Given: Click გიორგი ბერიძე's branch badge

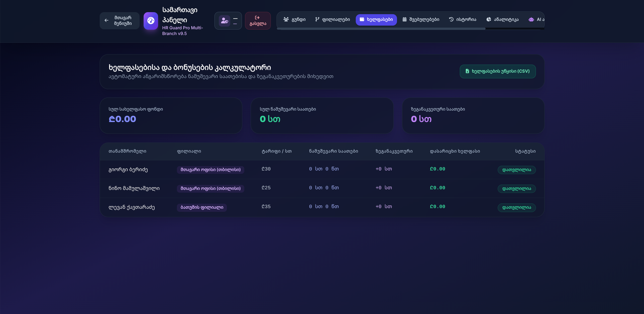Looking at the screenshot, I should [211, 170].
